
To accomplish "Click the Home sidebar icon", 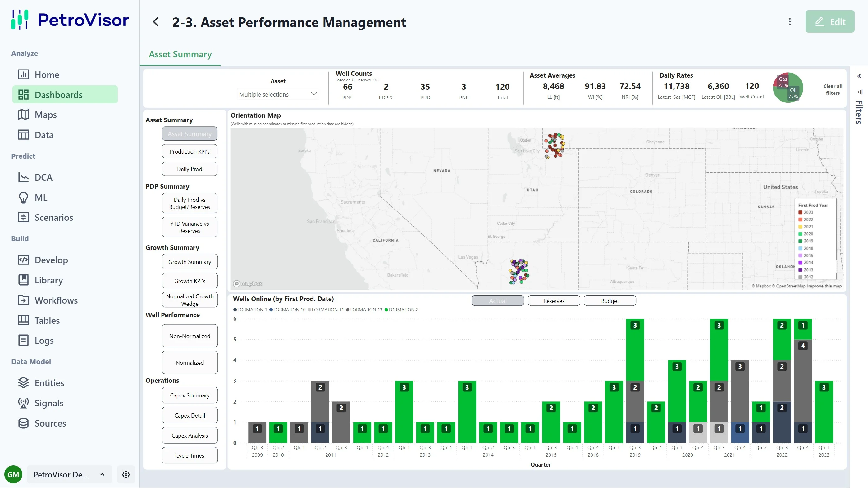I will [x=23, y=75].
